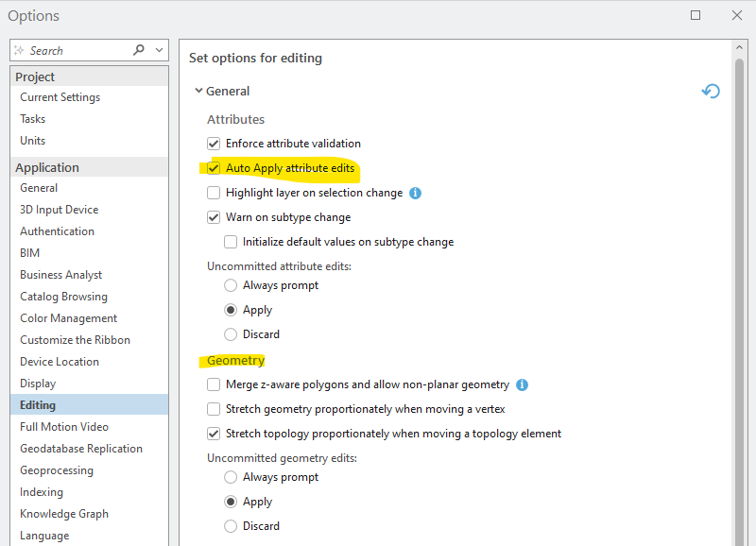Open the Catalog Browsing options
756x546 pixels.
(x=63, y=297)
